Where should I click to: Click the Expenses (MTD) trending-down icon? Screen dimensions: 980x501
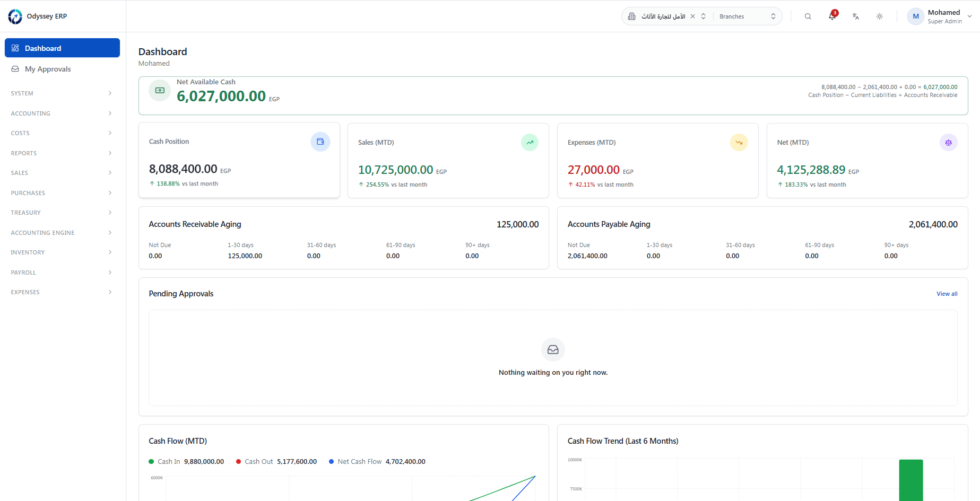click(739, 142)
